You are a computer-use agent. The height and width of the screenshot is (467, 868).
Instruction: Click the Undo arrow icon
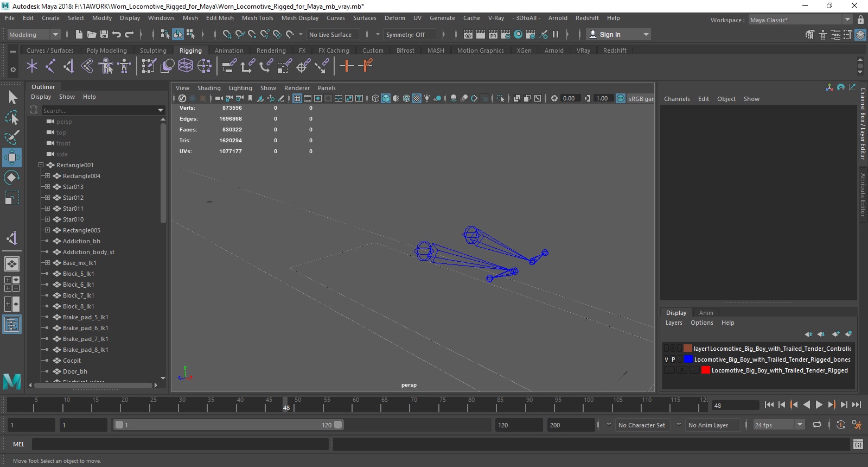(117, 34)
